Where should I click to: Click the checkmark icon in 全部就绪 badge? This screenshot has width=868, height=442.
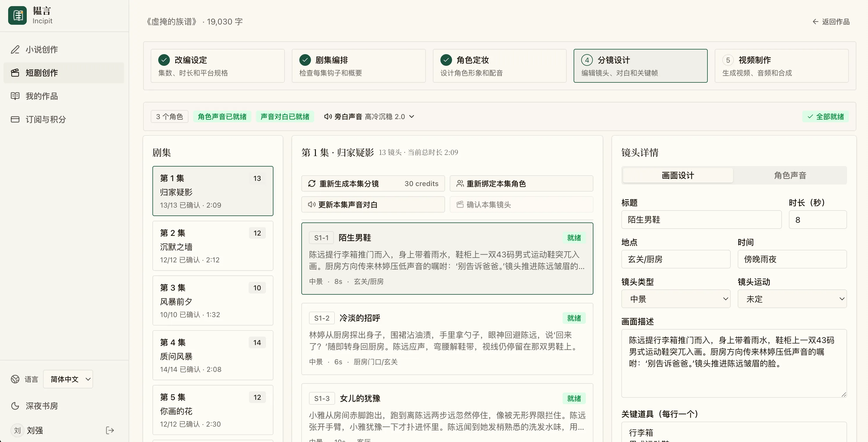[810, 117]
